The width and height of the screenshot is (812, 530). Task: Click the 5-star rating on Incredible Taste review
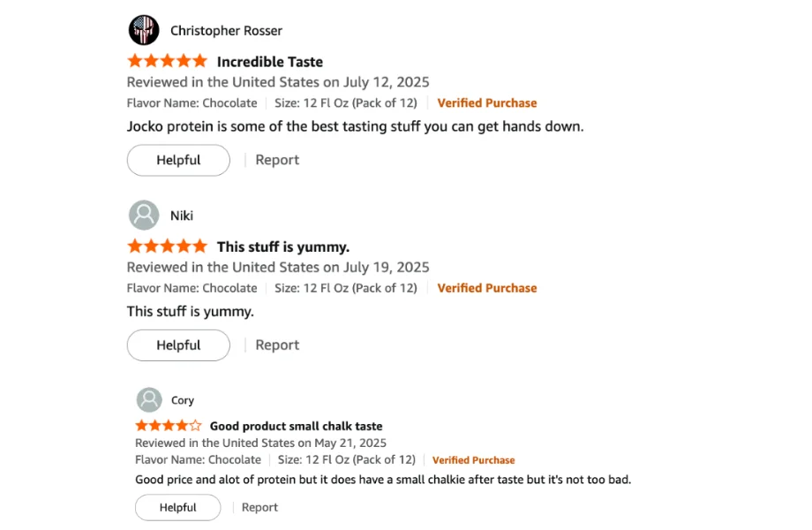pyautogui.click(x=167, y=60)
